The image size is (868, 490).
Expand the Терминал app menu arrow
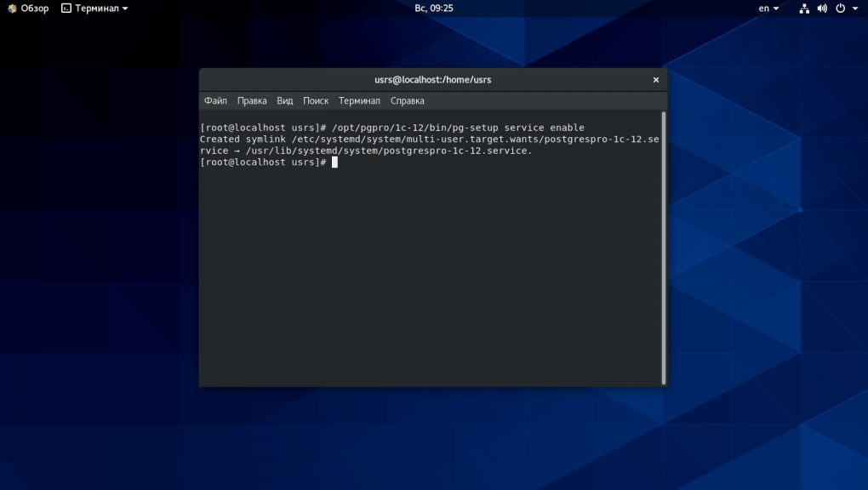[x=125, y=9]
